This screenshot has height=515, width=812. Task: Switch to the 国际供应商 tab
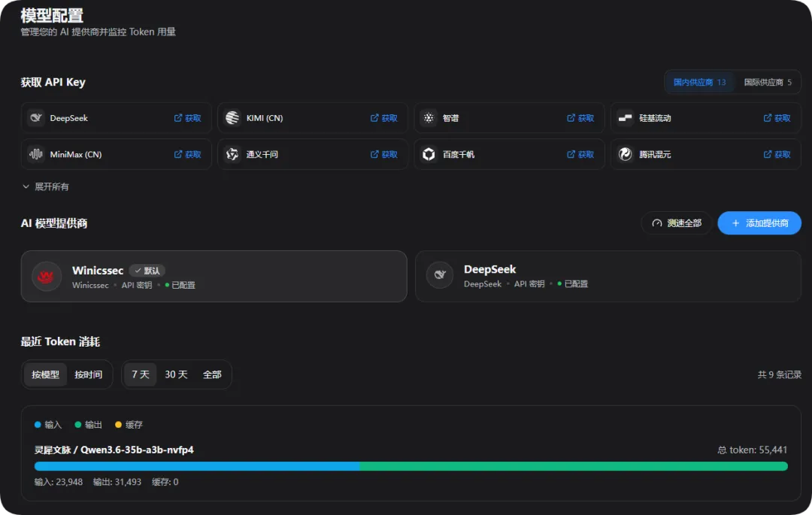tap(768, 82)
